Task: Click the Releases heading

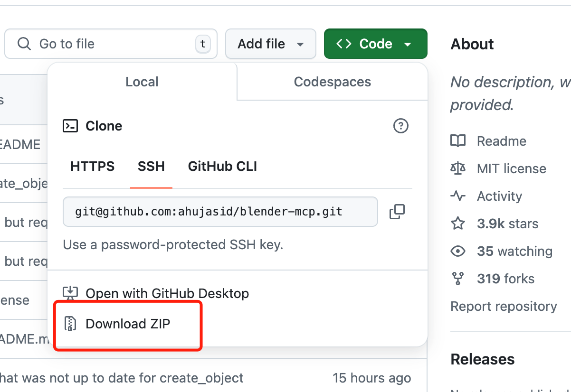Action: 483,359
